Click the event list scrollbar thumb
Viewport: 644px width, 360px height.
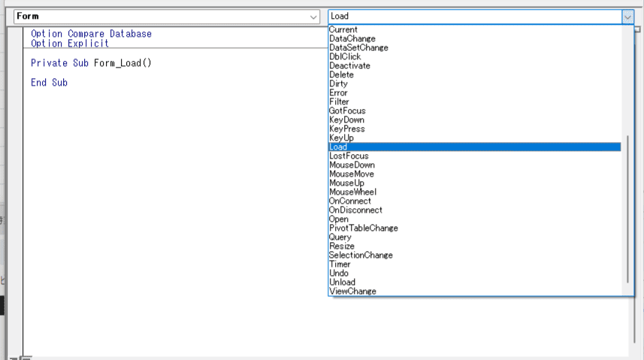tap(627, 209)
